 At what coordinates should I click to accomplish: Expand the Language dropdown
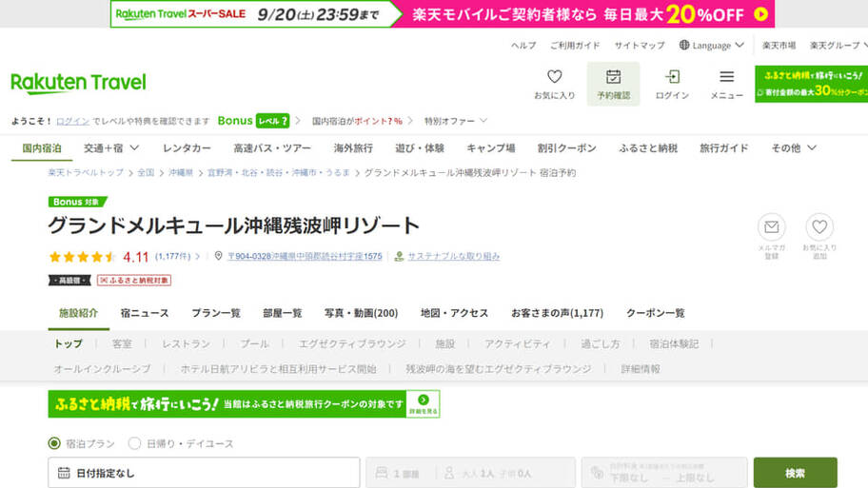tap(740, 45)
